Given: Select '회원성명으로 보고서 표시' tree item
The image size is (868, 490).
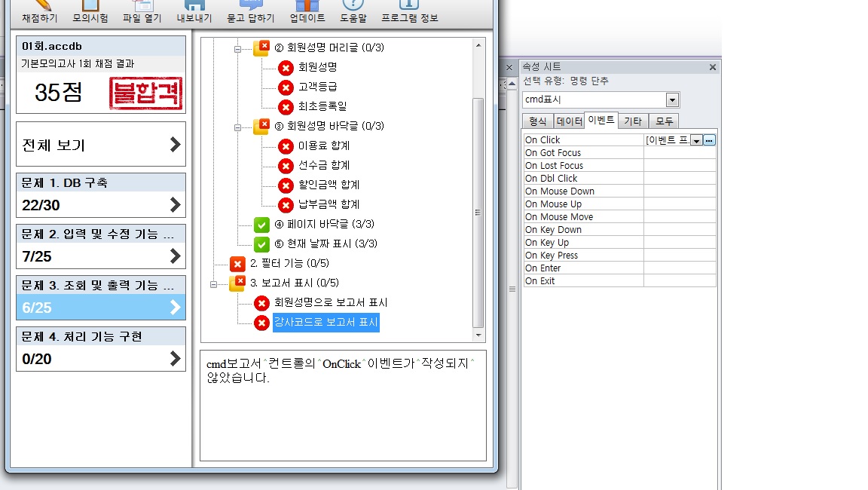Looking at the screenshot, I should pos(331,303).
